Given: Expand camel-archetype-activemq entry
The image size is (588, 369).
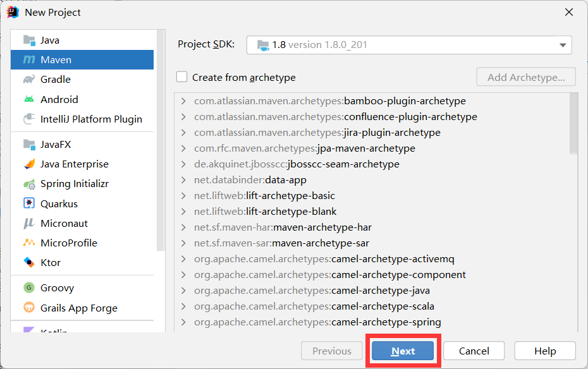Looking at the screenshot, I should click(183, 259).
